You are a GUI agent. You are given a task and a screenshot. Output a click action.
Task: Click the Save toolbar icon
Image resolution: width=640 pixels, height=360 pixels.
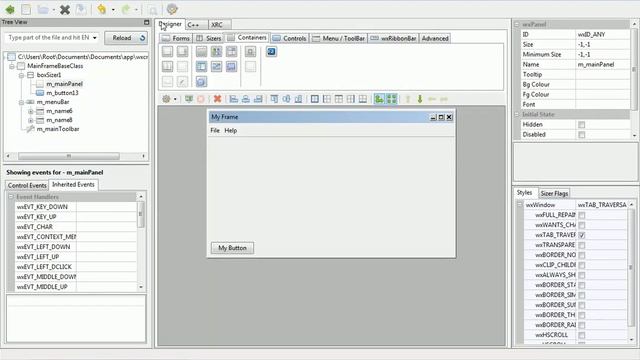[x=80, y=9]
